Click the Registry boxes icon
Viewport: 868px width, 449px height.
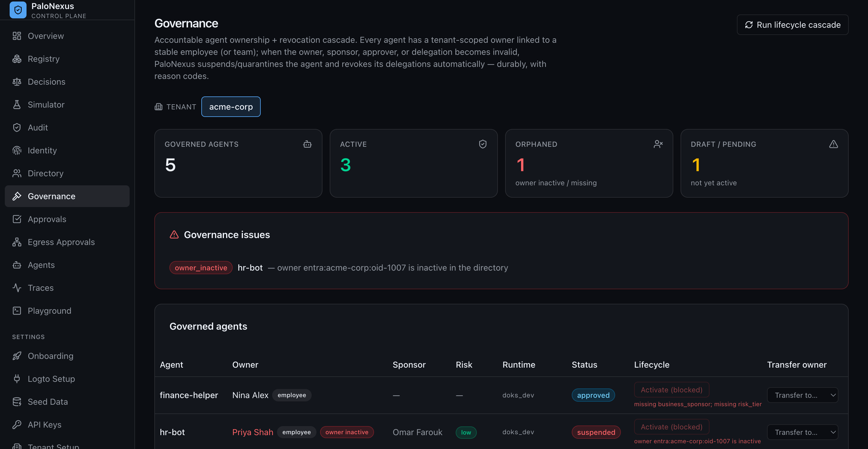coord(17,58)
